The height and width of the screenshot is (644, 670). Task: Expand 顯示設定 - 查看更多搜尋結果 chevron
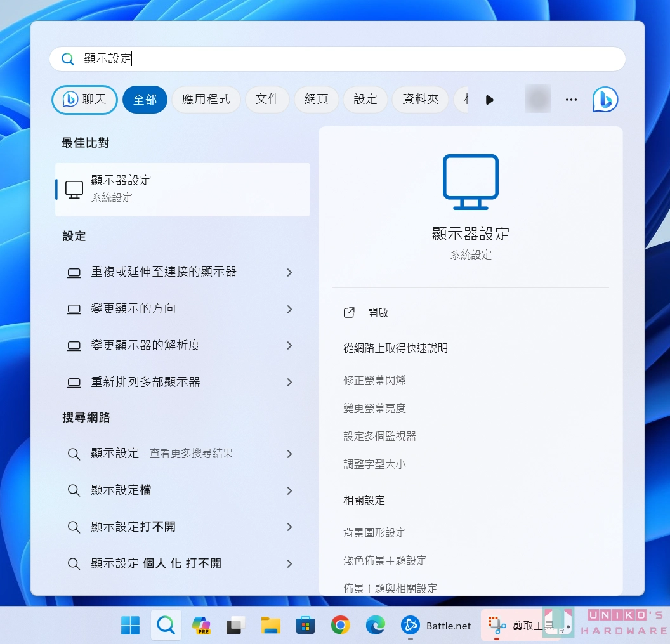[289, 454]
